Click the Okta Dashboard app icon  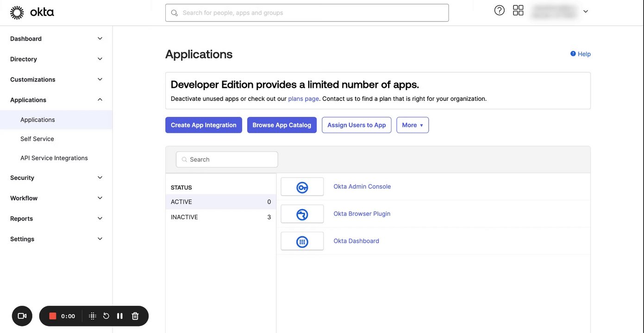[302, 241]
